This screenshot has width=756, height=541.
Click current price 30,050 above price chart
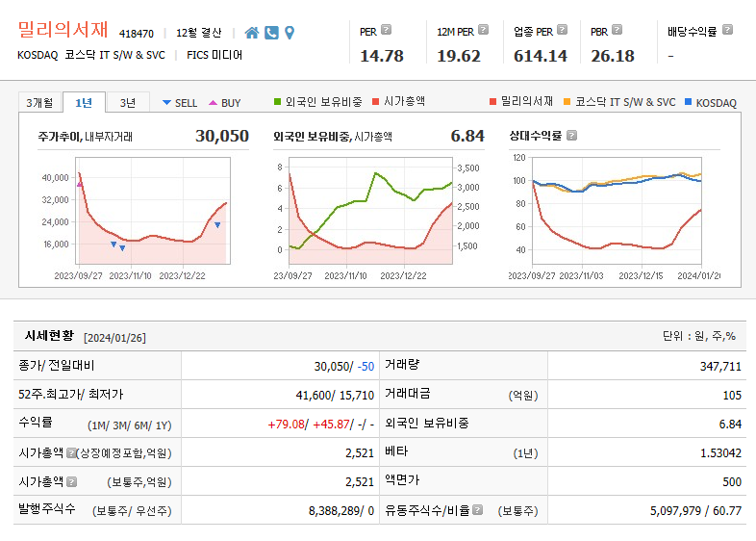[x=222, y=136]
